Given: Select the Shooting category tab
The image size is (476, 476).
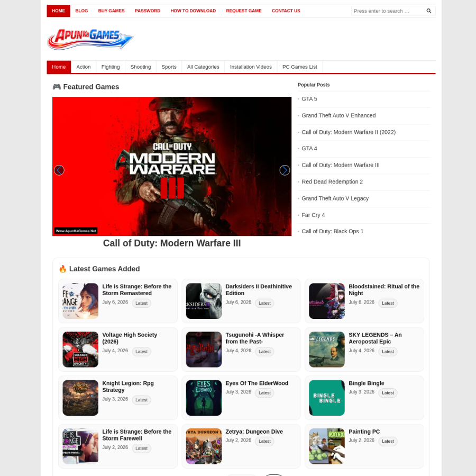Looking at the screenshot, I should click(141, 67).
